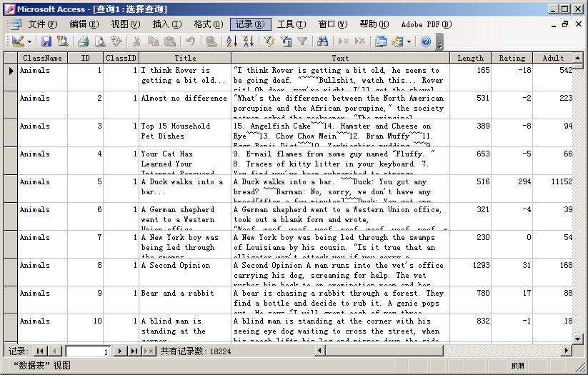Screen dimensions: 588x375
Task: Click the record number input box
Action: [x=88, y=351]
